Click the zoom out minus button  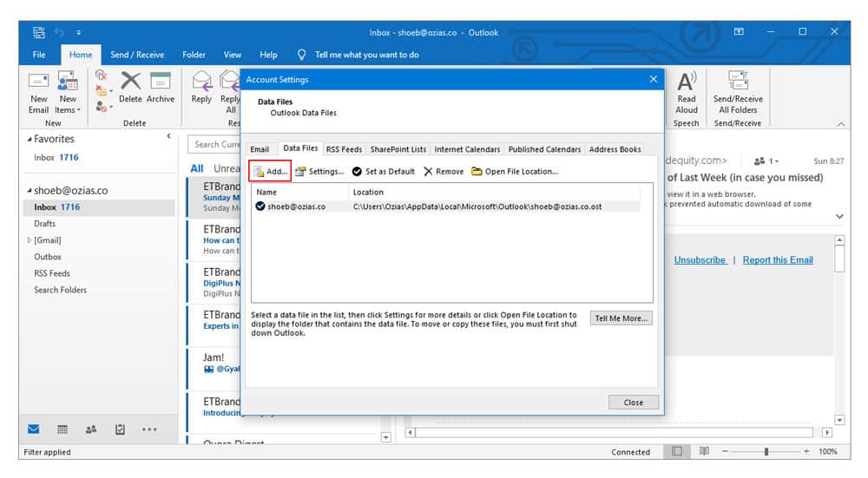(725, 451)
